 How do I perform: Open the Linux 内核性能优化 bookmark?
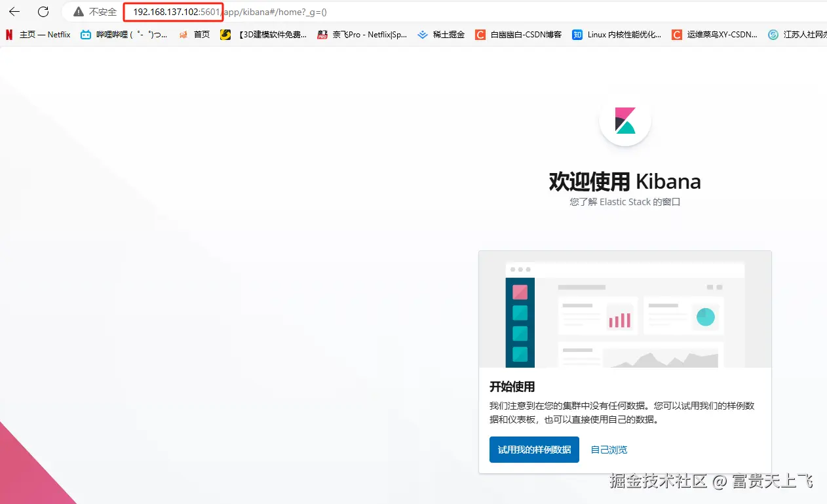tap(617, 35)
